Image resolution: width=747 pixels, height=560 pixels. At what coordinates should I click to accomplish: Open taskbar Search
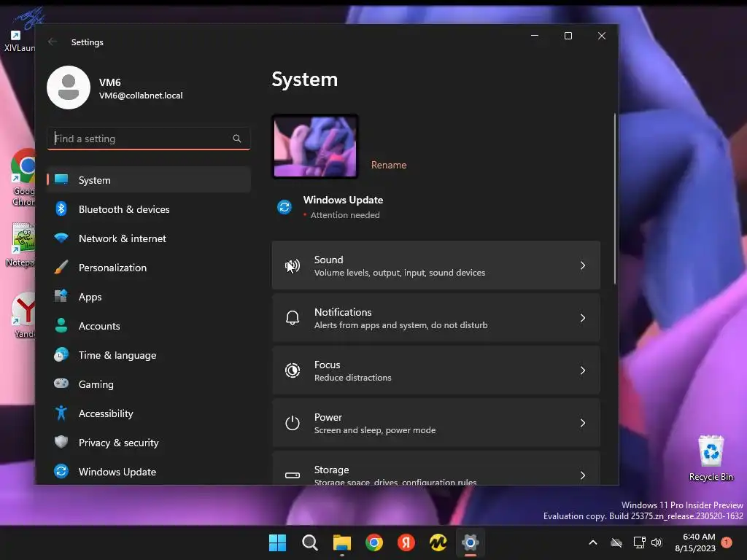point(309,542)
